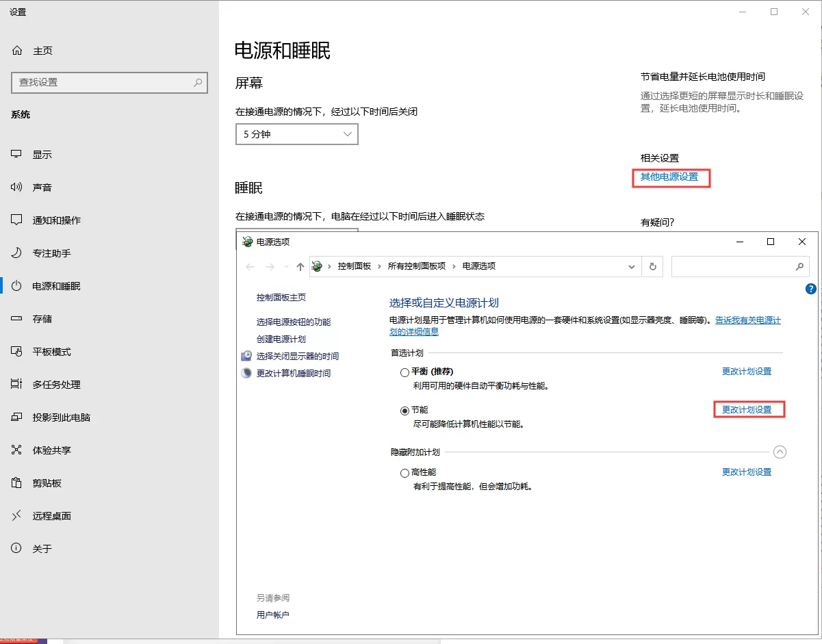Select 声音 in the system sidebar
This screenshot has width=822, height=644.
42,187
